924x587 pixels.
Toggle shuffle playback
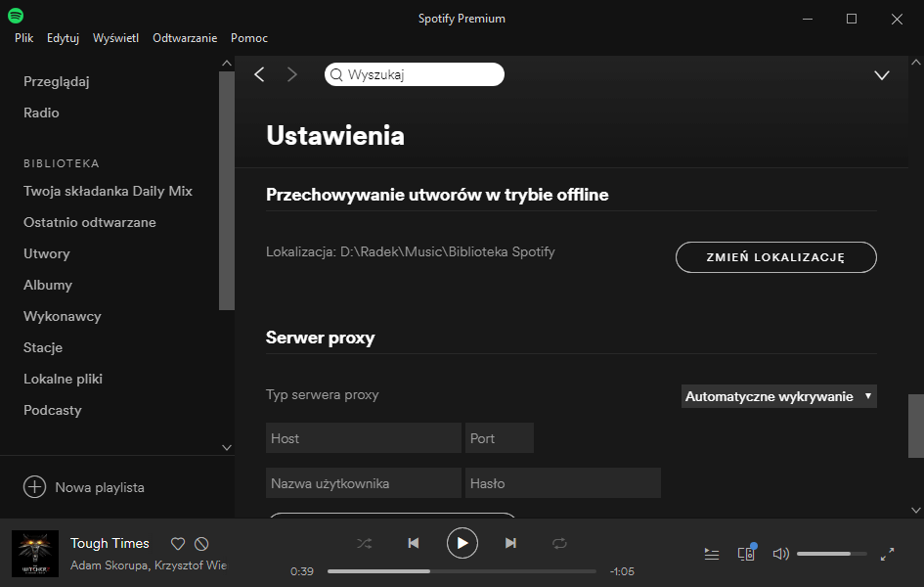364,543
